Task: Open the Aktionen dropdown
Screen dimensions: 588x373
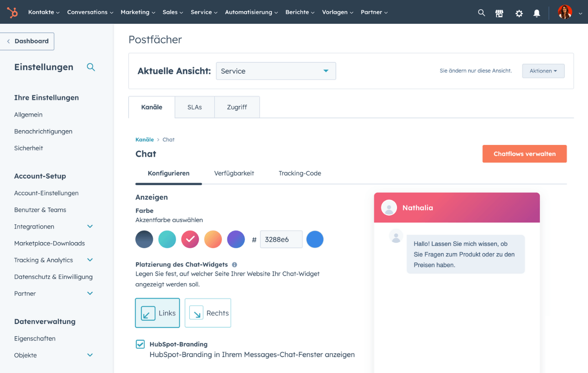Action: [543, 71]
